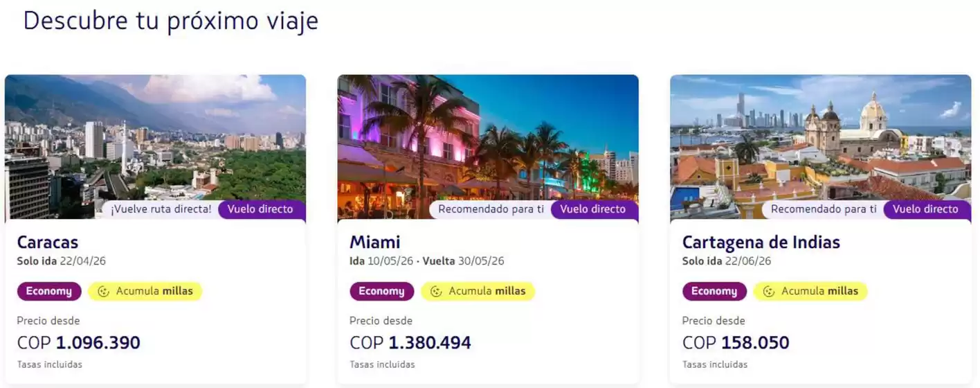Click the Vuelo directo tag on Caracas
Screen dimensions: 980x388
[x=260, y=209]
